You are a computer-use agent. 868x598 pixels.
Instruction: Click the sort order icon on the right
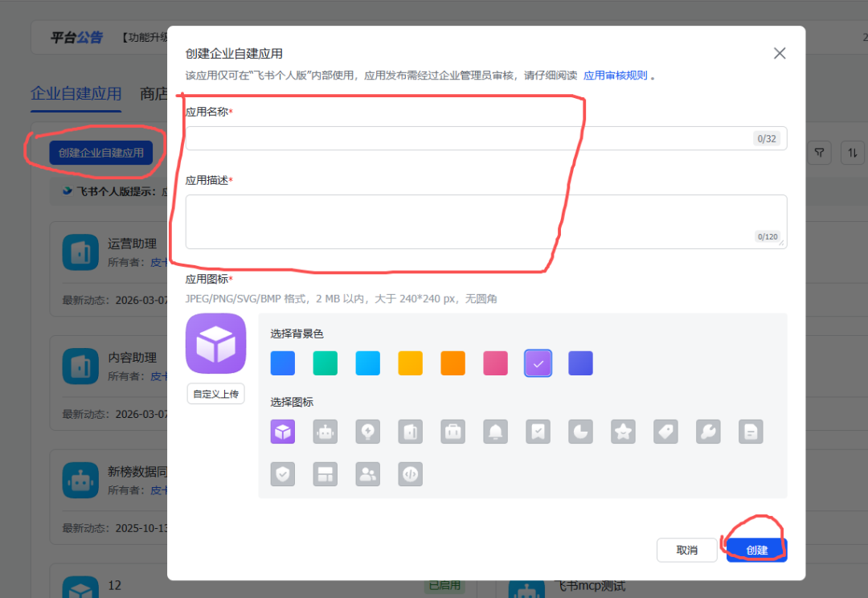(853, 153)
